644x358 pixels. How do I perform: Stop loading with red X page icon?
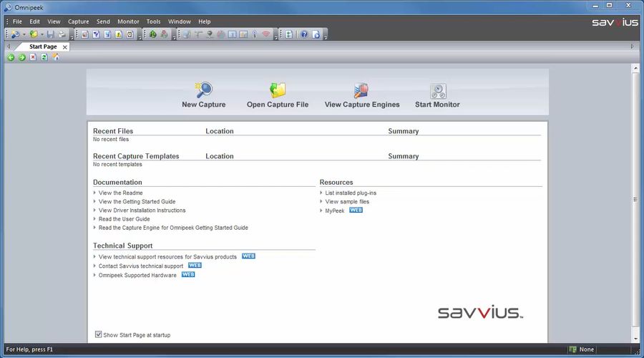33,57
